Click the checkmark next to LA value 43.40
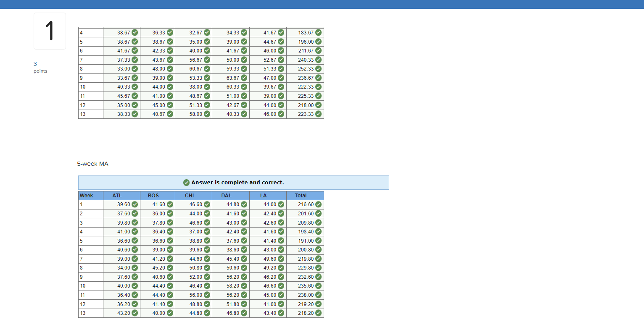 pos(281,313)
